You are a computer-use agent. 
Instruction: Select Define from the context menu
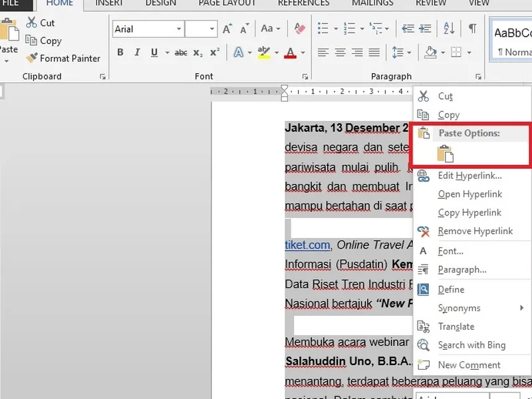click(451, 289)
